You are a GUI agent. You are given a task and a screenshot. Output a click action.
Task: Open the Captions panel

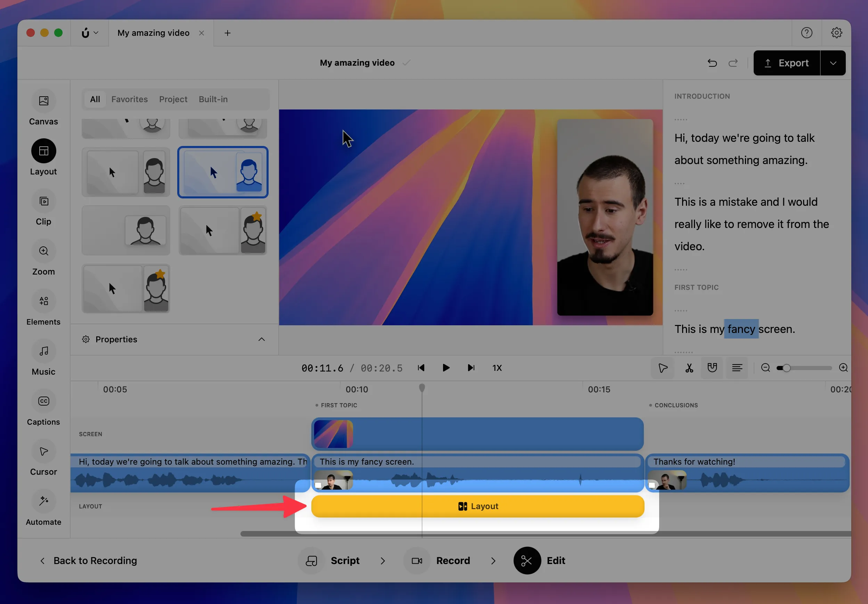tap(43, 408)
